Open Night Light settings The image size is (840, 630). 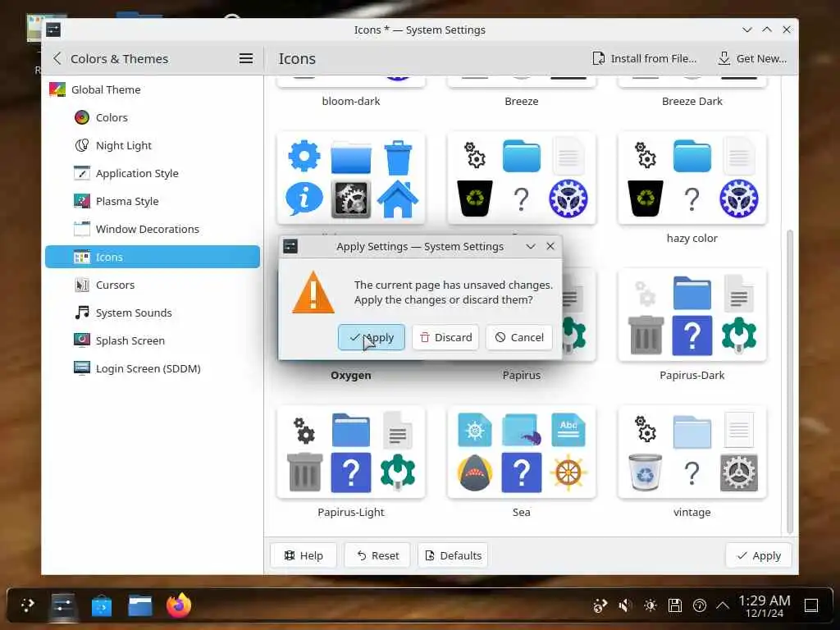point(153,145)
